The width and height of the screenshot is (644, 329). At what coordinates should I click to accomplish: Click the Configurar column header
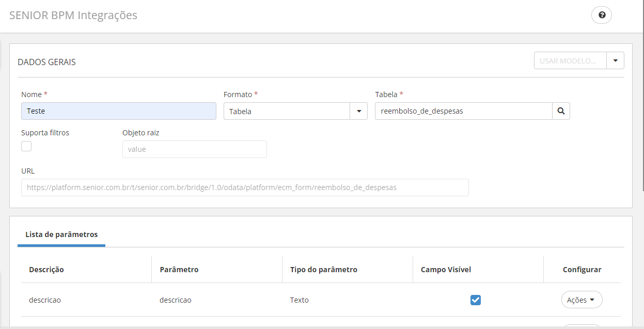point(582,270)
